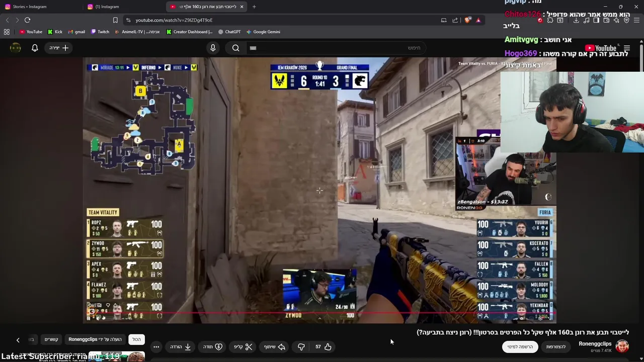The height and width of the screenshot is (362, 644).
Task: Open the gmail bookmark
Action: 76,32
